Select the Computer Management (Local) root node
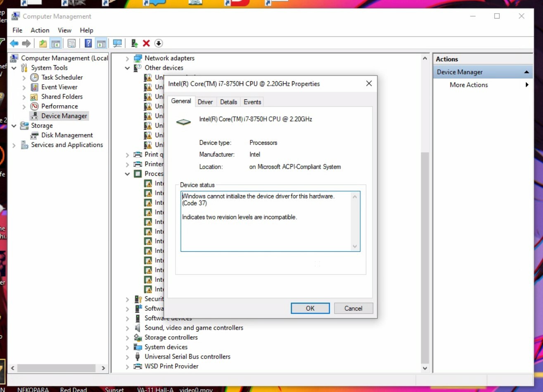543x392 pixels. point(64,58)
